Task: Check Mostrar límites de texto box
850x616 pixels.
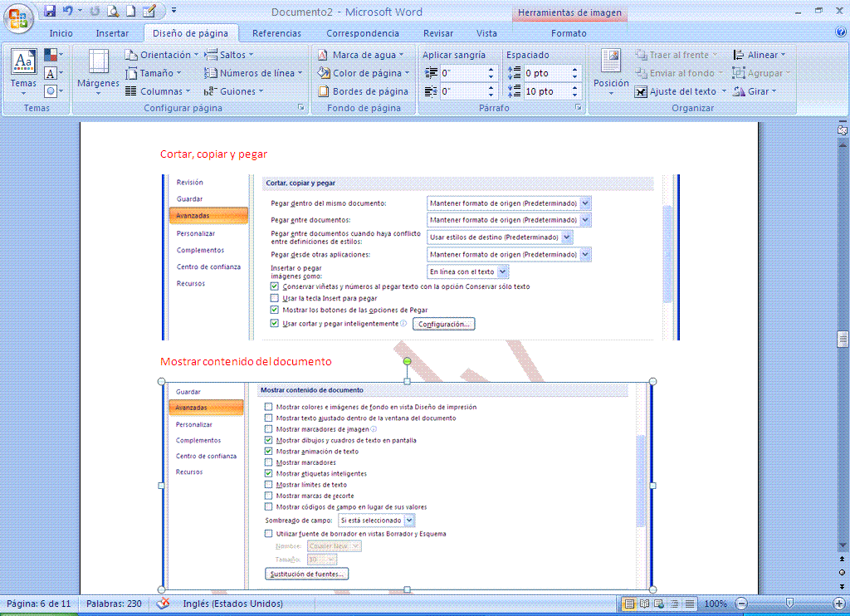Action: point(268,485)
